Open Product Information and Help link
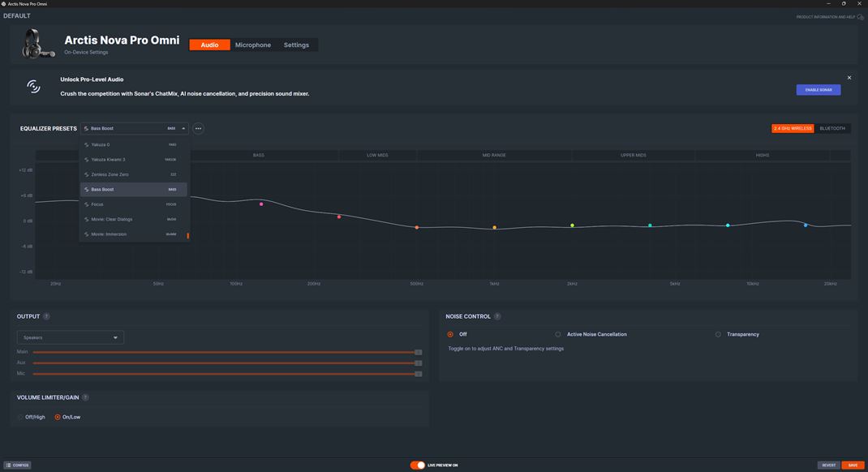This screenshot has height=472, width=868. pos(830,17)
